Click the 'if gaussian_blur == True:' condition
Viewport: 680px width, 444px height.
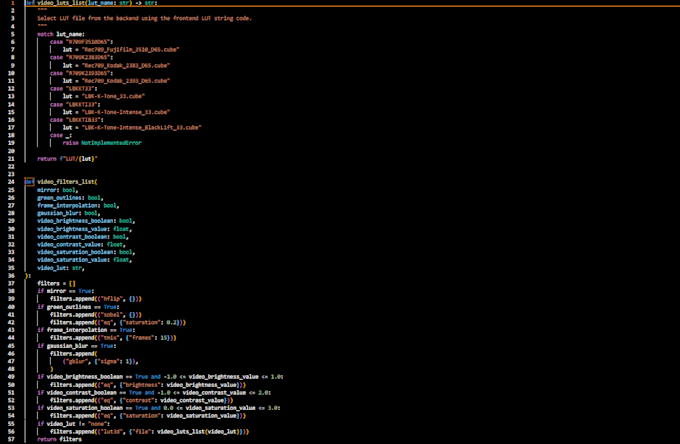tap(77, 346)
